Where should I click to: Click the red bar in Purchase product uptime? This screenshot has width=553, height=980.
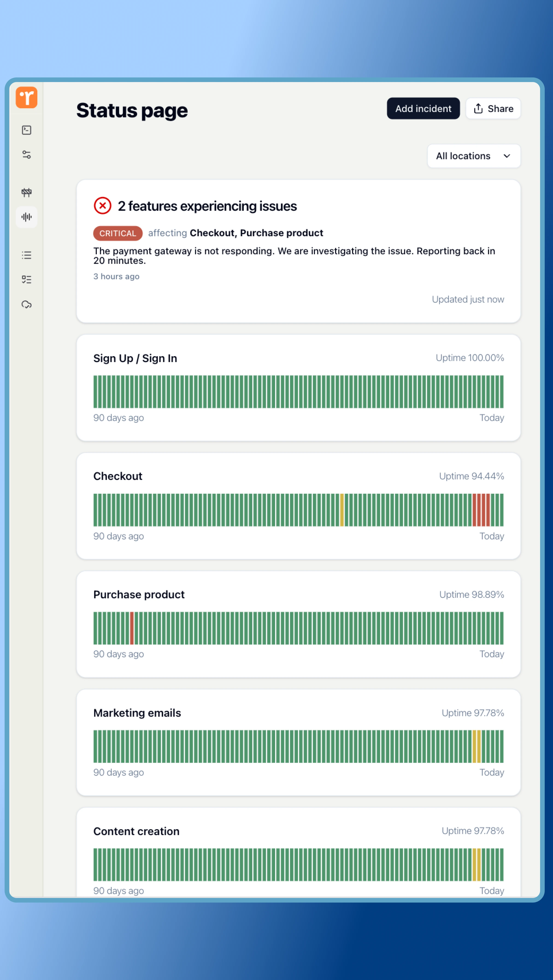pyautogui.click(x=132, y=628)
